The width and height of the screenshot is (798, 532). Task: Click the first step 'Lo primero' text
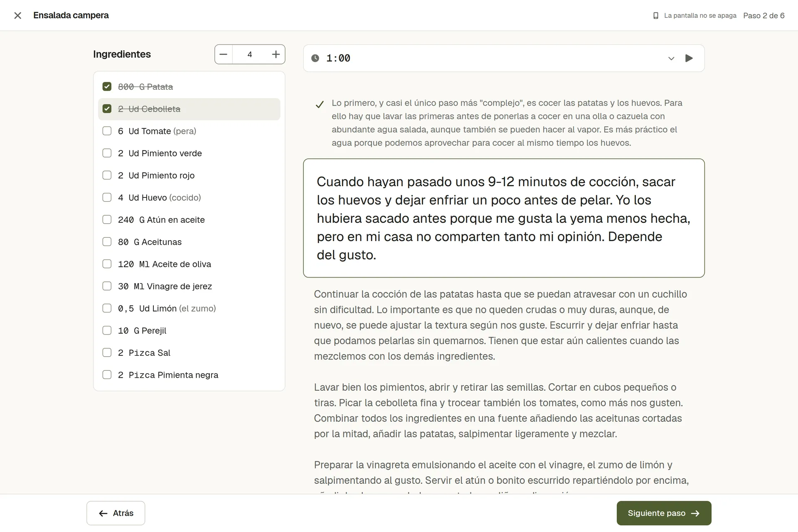(507, 123)
